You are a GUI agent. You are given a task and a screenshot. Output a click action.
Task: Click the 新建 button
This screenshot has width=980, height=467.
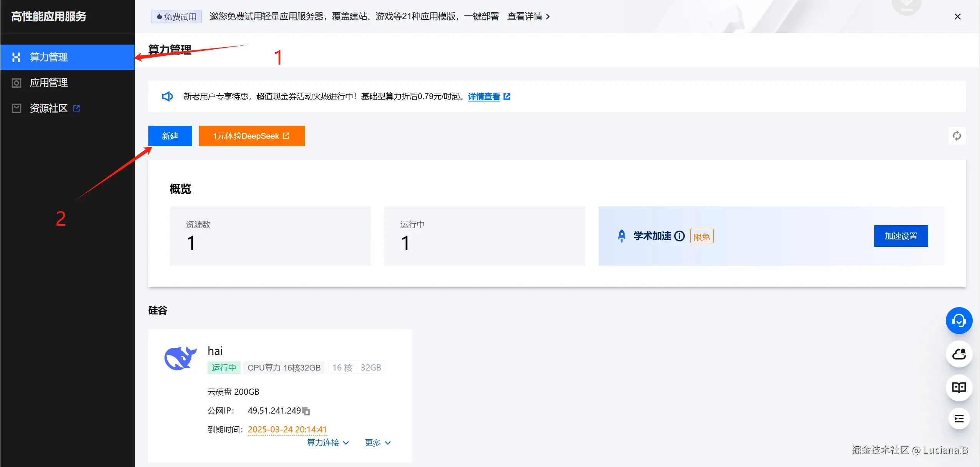tap(170, 136)
